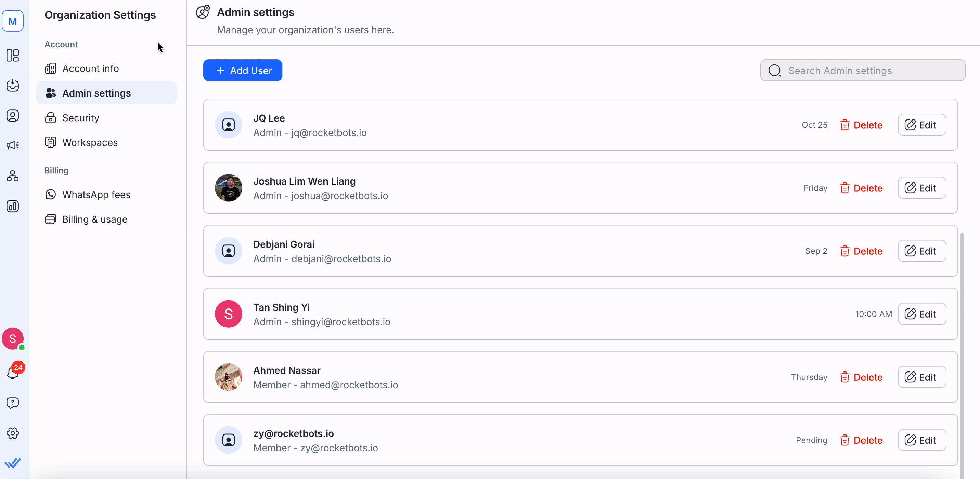
Task: Delete the JQ Lee user
Action: pyautogui.click(x=861, y=125)
